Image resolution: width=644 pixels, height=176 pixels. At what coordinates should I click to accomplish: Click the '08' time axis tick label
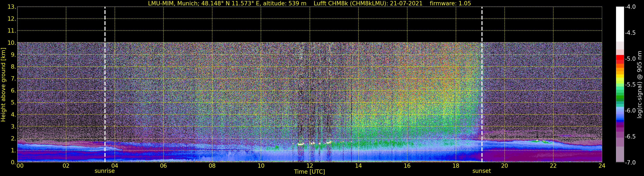pos(212,166)
